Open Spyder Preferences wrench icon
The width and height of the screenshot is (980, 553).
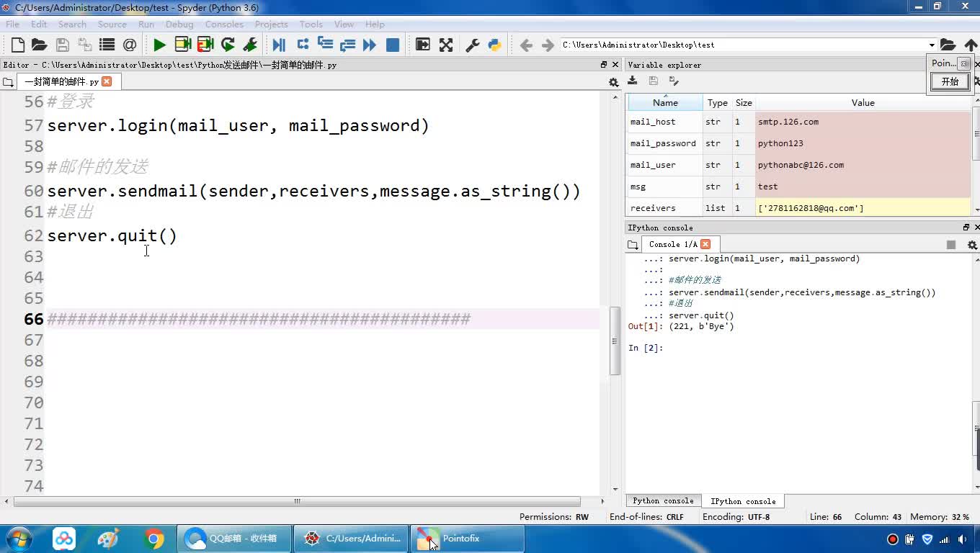click(473, 45)
